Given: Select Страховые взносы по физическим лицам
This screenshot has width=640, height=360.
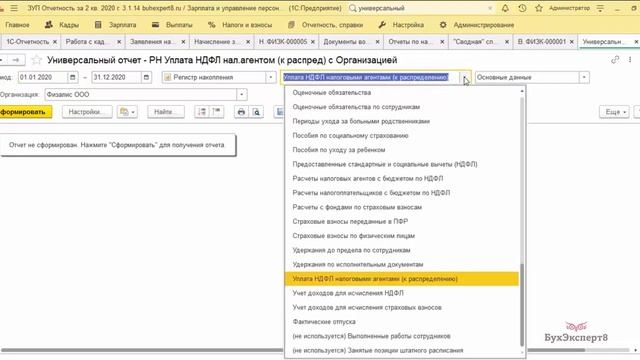Looking at the screenshot, I should click(402, 236).
